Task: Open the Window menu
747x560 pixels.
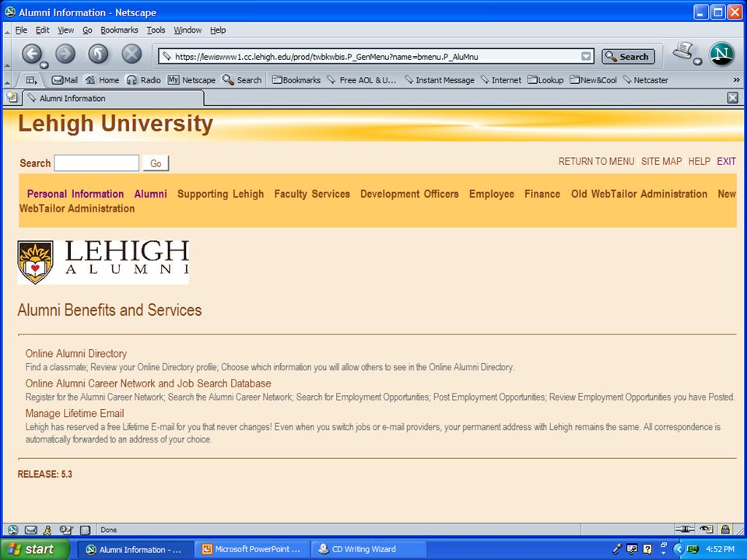Action: (188, 30)
